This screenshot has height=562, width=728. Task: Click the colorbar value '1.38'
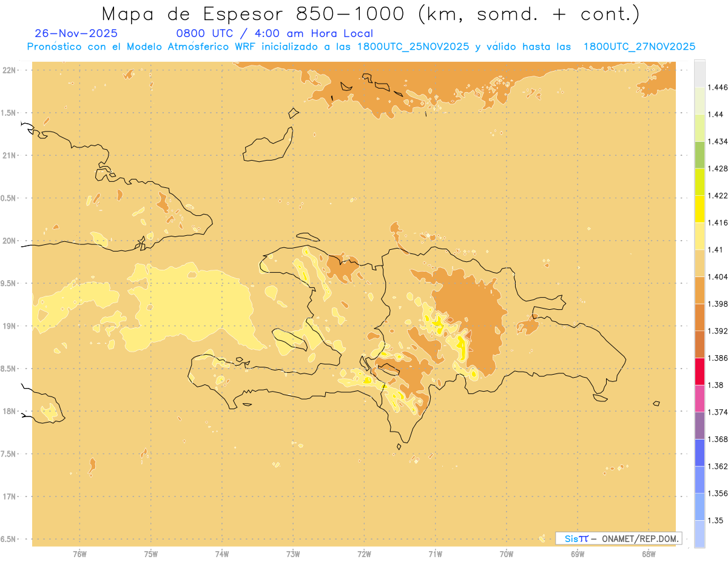click(716, 385)
